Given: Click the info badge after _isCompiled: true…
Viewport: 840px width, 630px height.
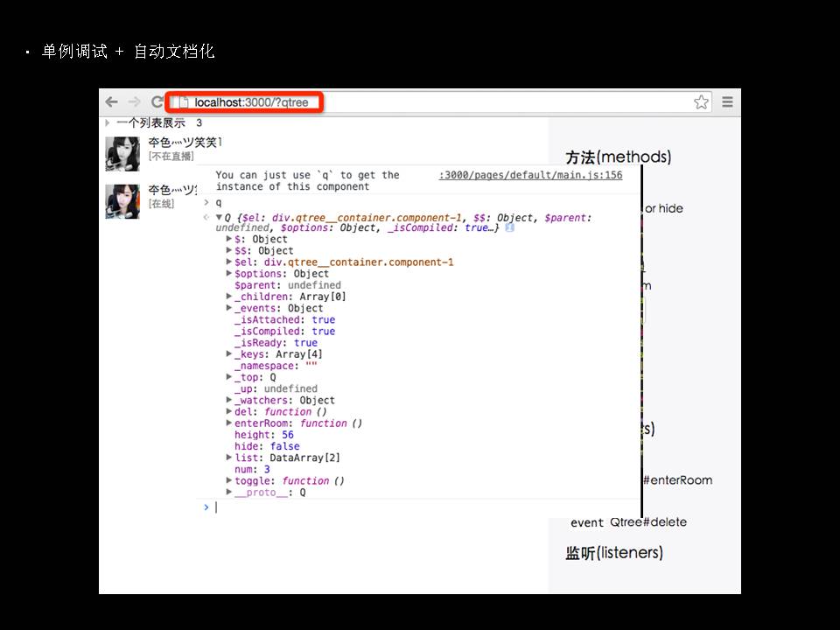Looking at the screenshot, I should point(509,228).
